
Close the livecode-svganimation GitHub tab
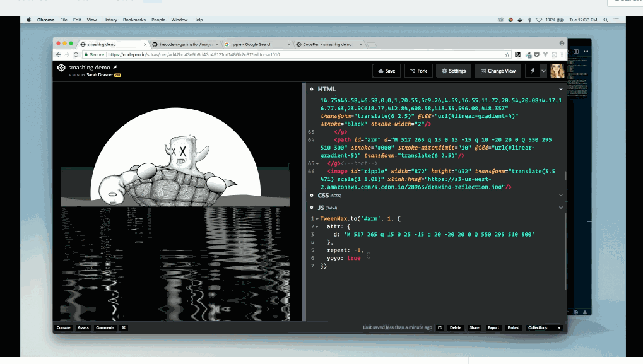tap(216, 44)
